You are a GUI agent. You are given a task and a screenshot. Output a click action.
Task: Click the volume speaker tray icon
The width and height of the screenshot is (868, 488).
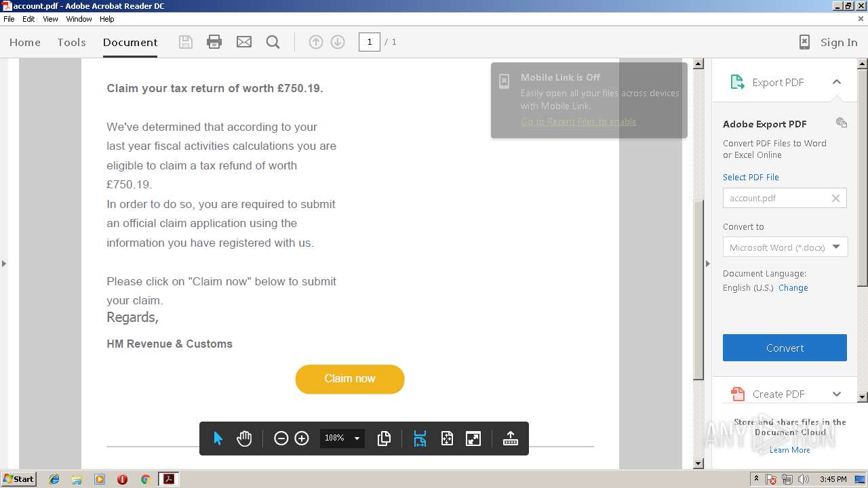tap(804, 479)
